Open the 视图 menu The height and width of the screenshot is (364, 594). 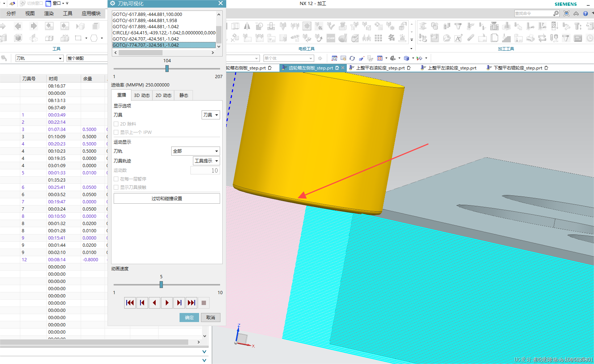coord(30,13)
